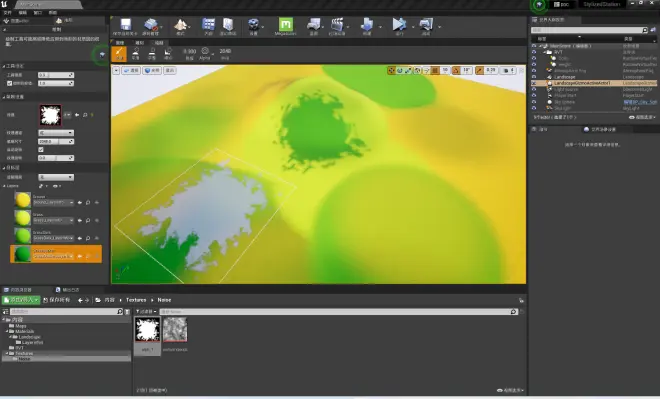660x399 pixels.
Task: Toggle the auto-rotate checkbox under brush settings
Action: (41, 149)
